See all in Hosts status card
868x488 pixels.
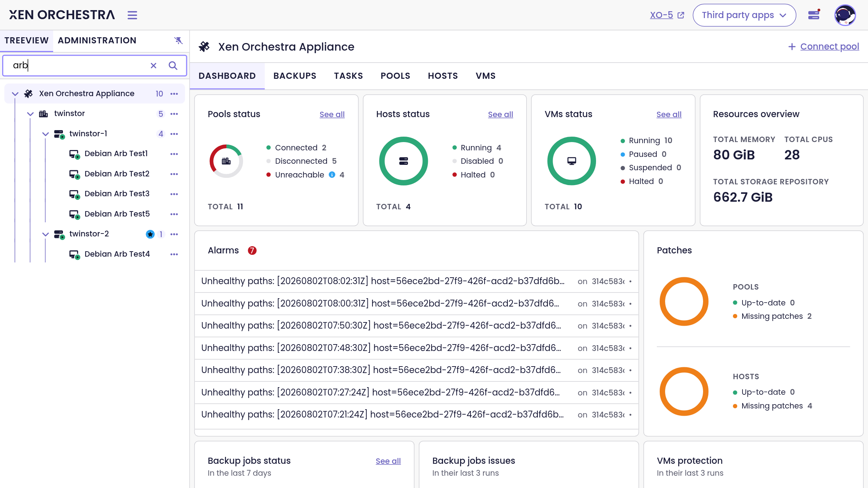tap(501, 115)
